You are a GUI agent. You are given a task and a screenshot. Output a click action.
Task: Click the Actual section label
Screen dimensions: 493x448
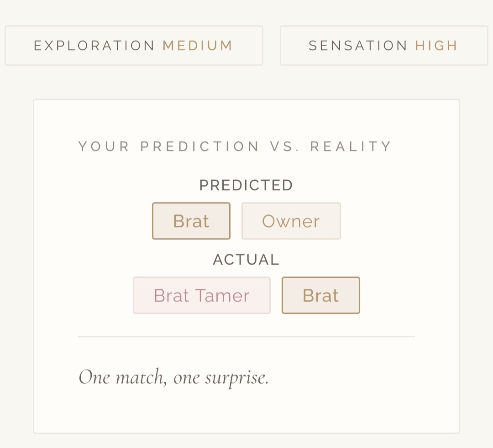point(246,260)
